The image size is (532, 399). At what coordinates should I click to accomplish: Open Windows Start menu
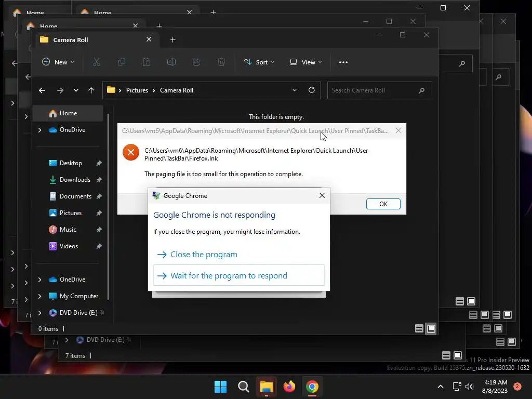coord(220,387)
